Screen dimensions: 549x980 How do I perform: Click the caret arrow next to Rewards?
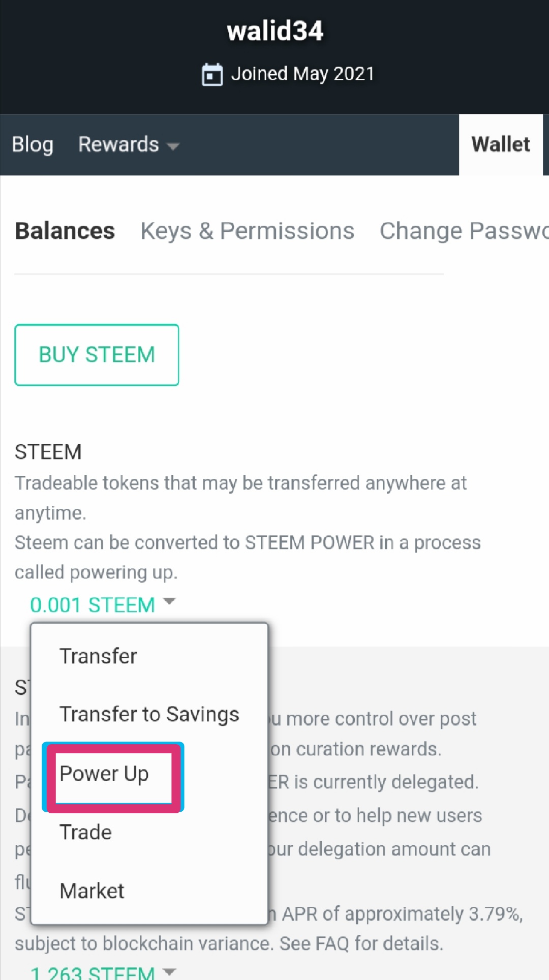click(173, 146)
